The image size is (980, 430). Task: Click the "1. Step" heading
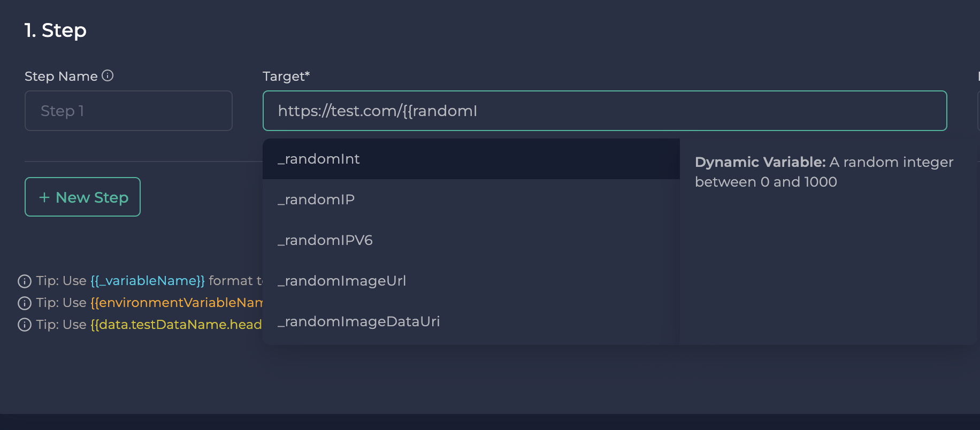click(56, 30)
